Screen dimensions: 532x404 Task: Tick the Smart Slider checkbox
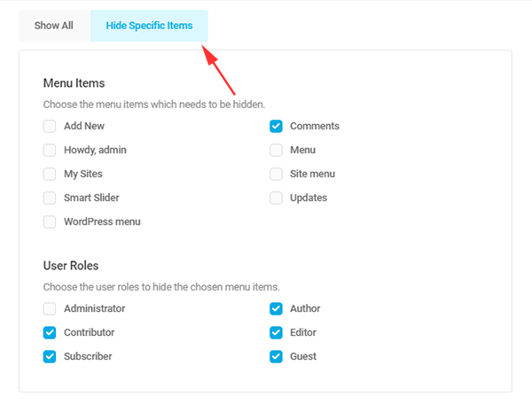pos(50,198)
